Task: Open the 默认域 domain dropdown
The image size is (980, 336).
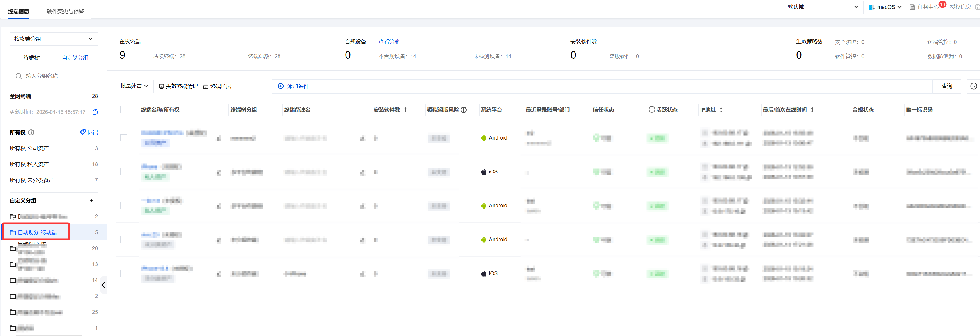Action: tap(823, 7)
